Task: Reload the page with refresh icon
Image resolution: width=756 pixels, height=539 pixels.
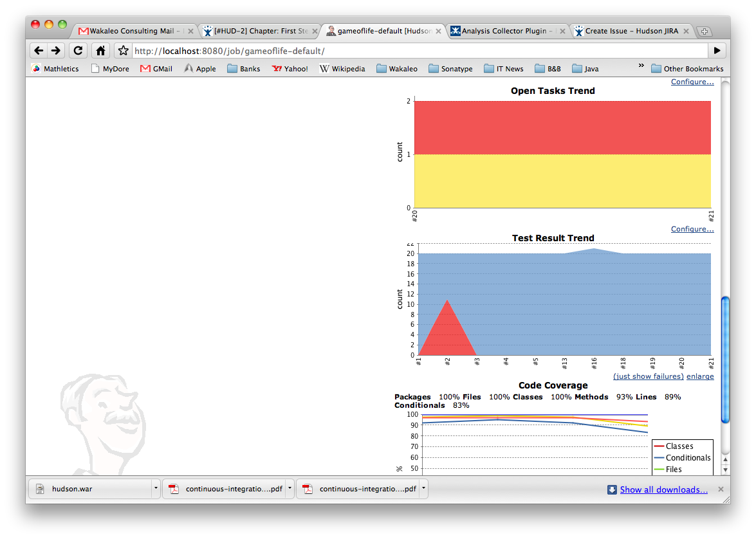Action: 78,51
